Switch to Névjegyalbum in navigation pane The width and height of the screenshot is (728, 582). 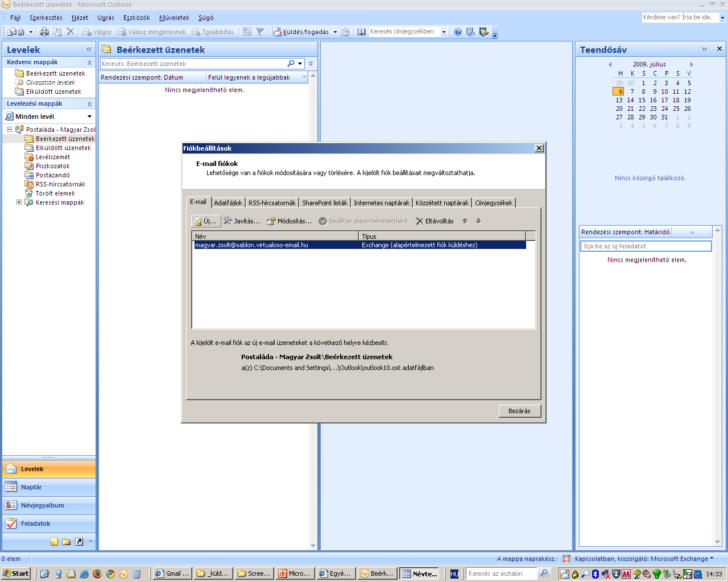pyautogui.click(x=49, y=505)
